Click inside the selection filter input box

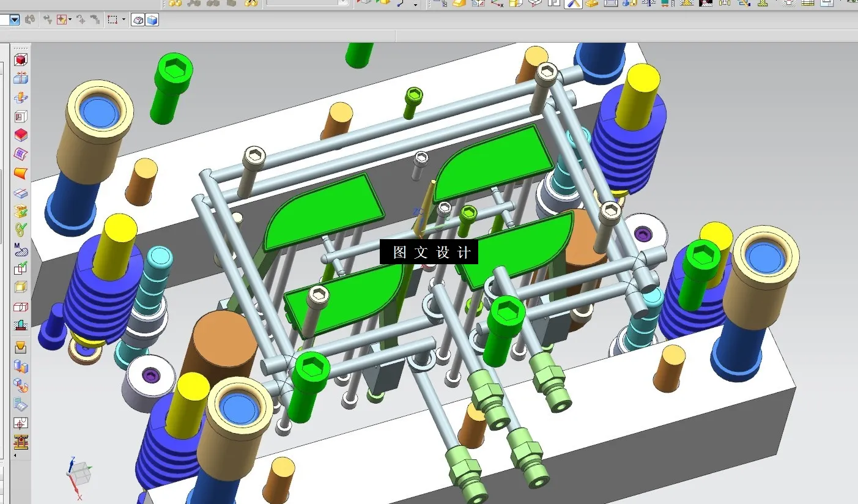click(x=6, y=19)
